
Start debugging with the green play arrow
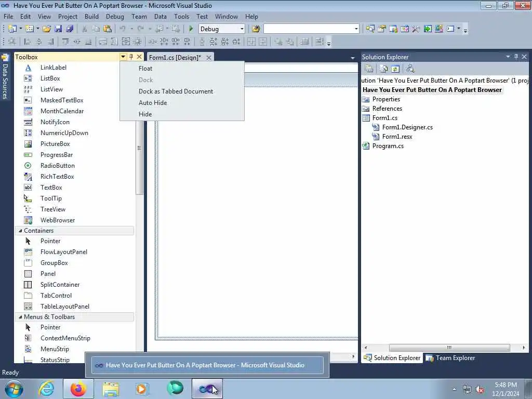coord(191,29)
